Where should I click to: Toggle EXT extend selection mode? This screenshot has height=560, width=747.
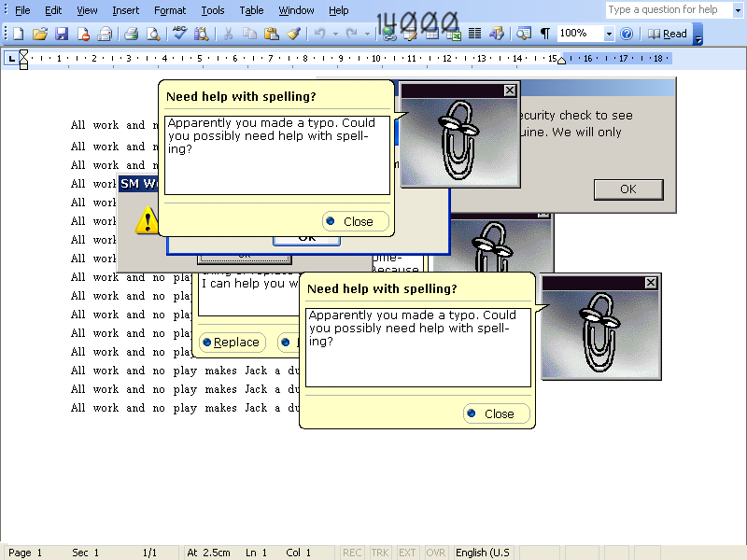point(407,553)
